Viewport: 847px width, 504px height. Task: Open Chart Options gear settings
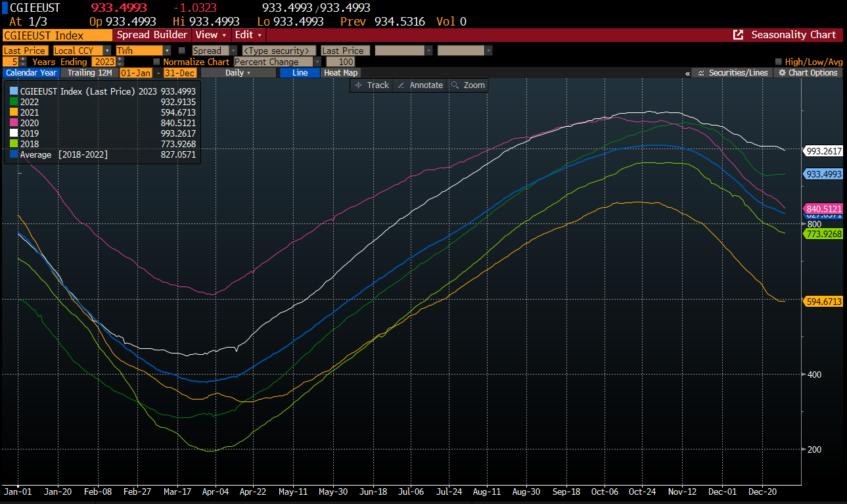(808, 73)
